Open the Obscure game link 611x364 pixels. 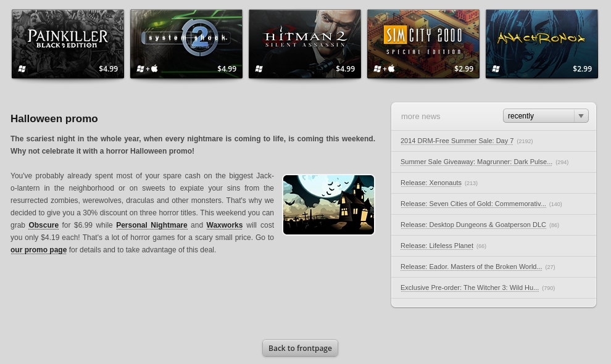coord(44,225)
